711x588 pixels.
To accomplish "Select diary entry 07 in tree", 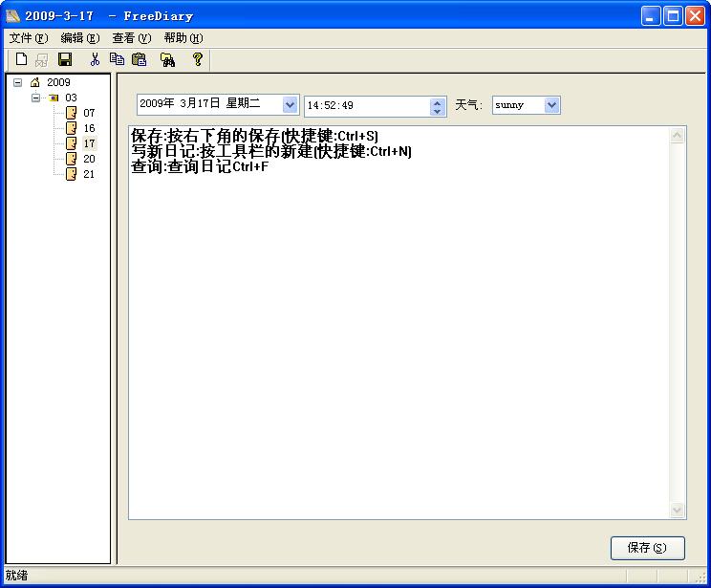I will click(x=89, y=113).
